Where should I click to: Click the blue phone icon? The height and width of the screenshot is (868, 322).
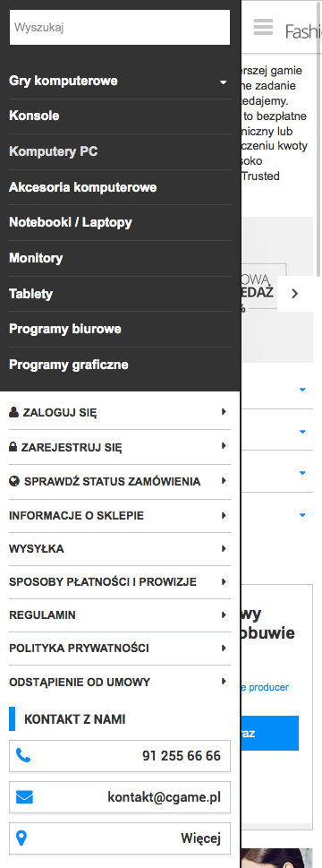[23, 755]
